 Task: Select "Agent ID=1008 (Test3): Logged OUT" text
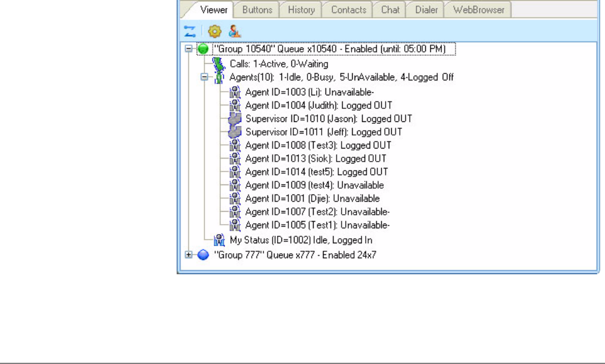click(x=319, y=145)
